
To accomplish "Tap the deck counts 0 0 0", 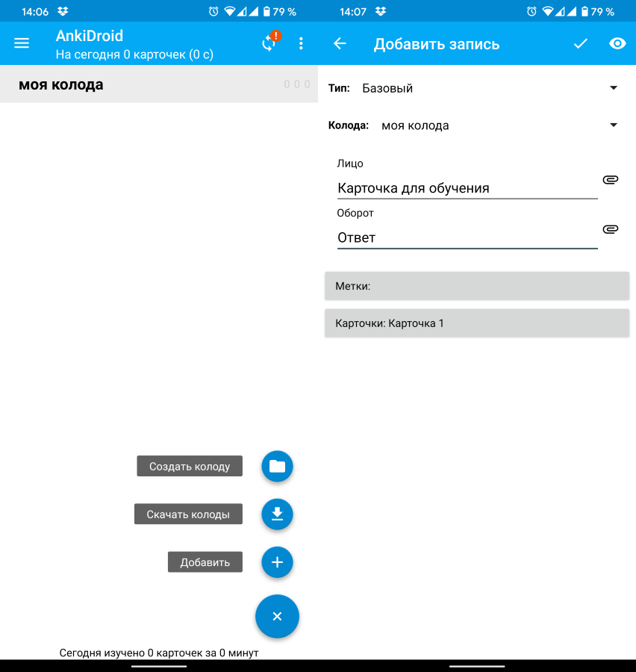I will point(296,84).
